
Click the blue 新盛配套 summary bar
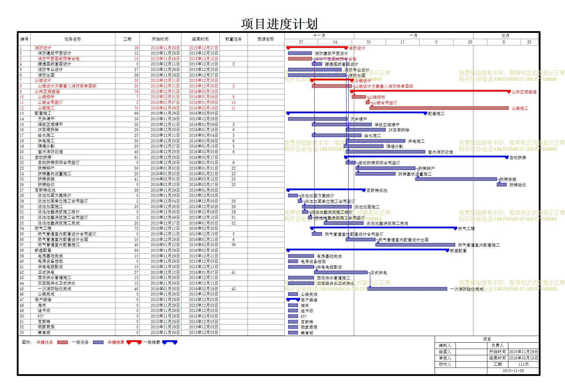click(368, 250)
